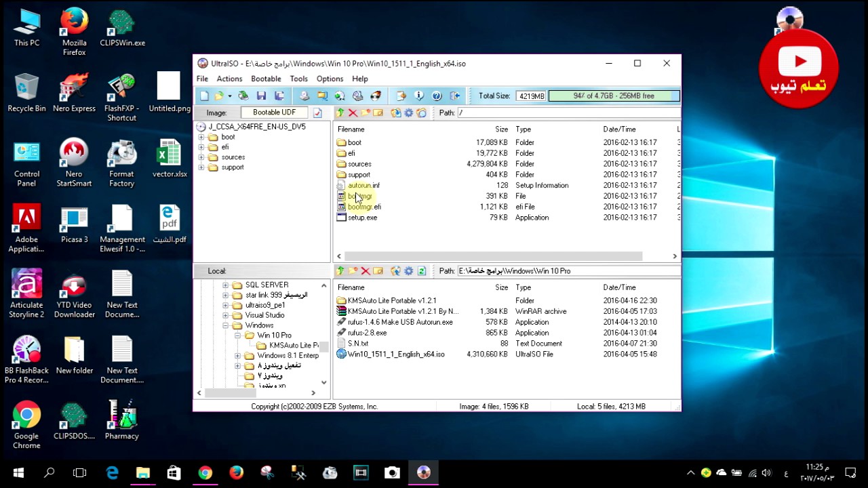Open the Help menu
The height and width of the screenshot is (488, 868).
click(360, 79)
